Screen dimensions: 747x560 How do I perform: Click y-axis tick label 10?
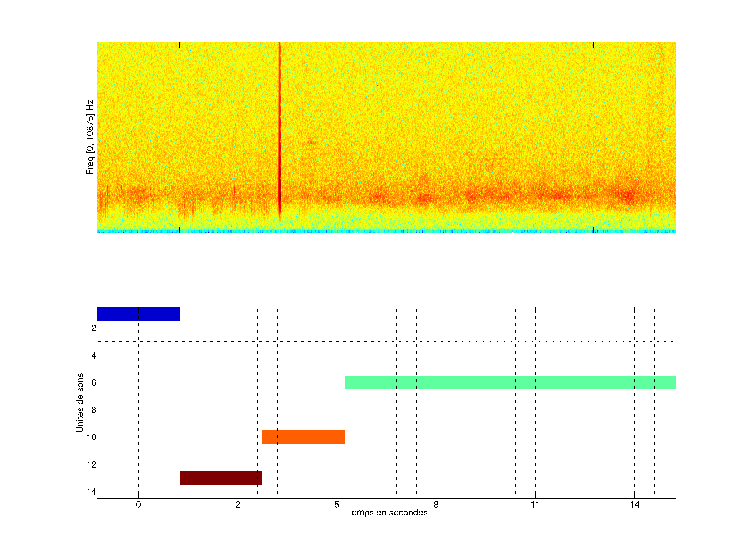(x=92, y=437)
